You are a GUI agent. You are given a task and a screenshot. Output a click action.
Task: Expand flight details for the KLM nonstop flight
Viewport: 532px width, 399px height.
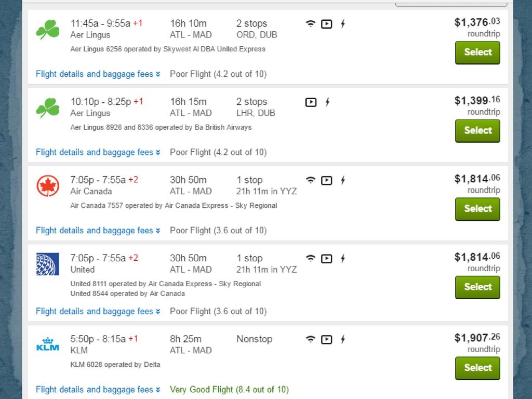click(98, 390)
